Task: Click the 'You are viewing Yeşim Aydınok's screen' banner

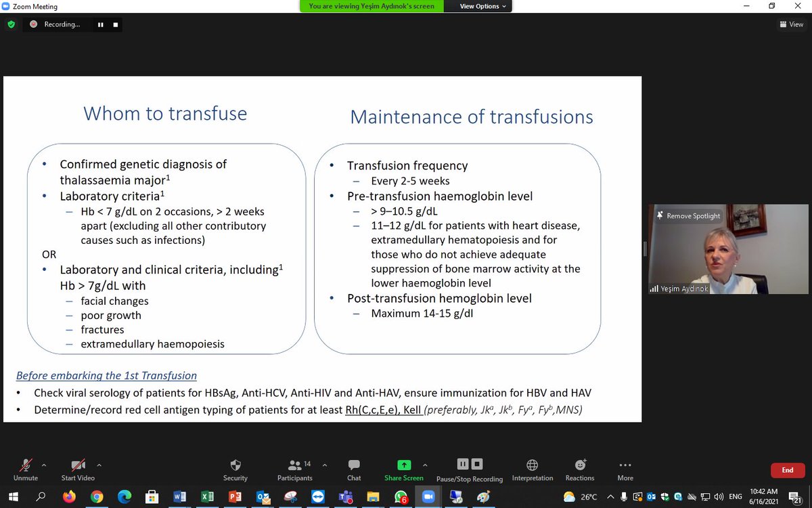Action: point(371,6)
